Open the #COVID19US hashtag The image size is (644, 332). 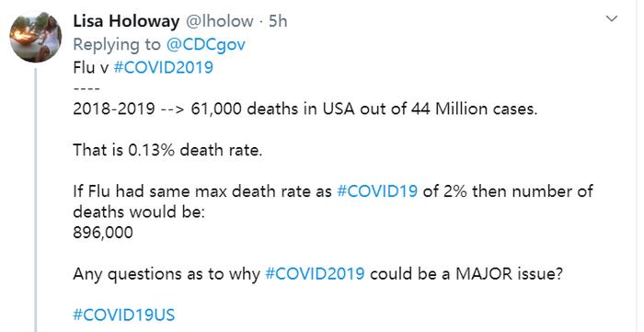(124, 315)
